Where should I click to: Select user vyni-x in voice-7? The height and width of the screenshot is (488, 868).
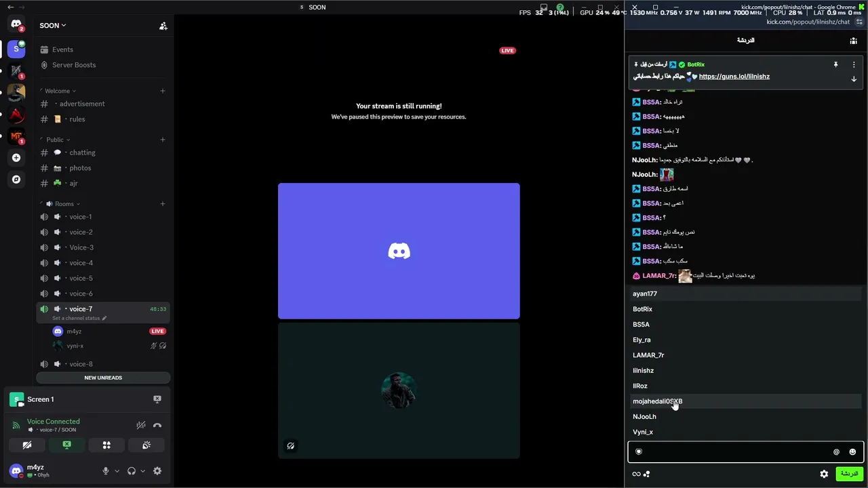coord(110,346)
